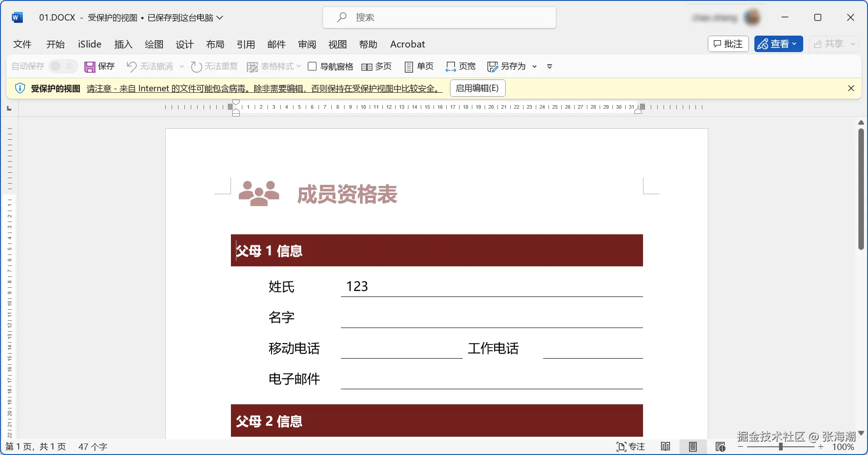Open the 插入 ribbon tab
The height and width of the screenshot is (455, 868).
point(123,44)
